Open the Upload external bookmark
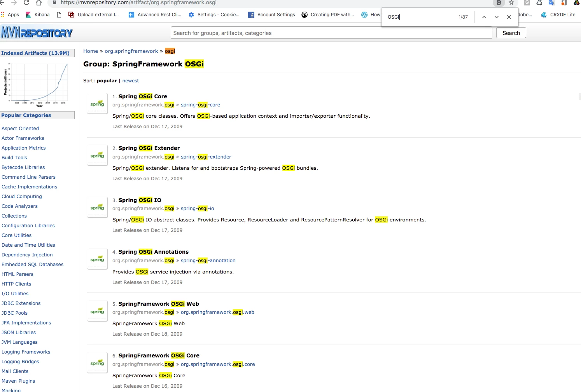This screenshot has width=581, height=392. click(x=94, y=15)
